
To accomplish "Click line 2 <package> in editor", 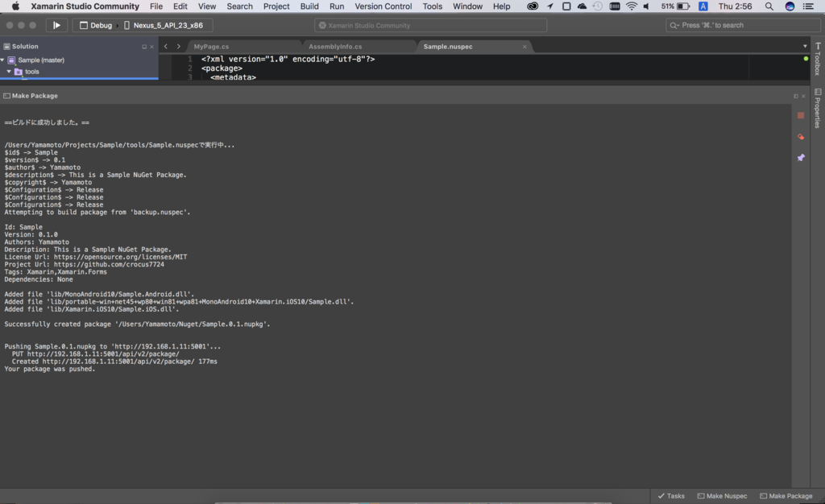I will 222,68.
